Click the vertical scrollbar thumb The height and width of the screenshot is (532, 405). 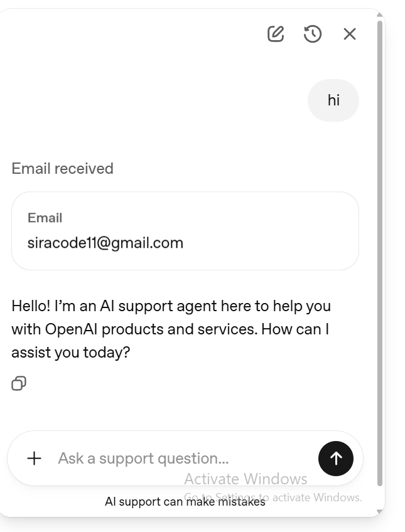pyautogui.click(x=379, y=251)
